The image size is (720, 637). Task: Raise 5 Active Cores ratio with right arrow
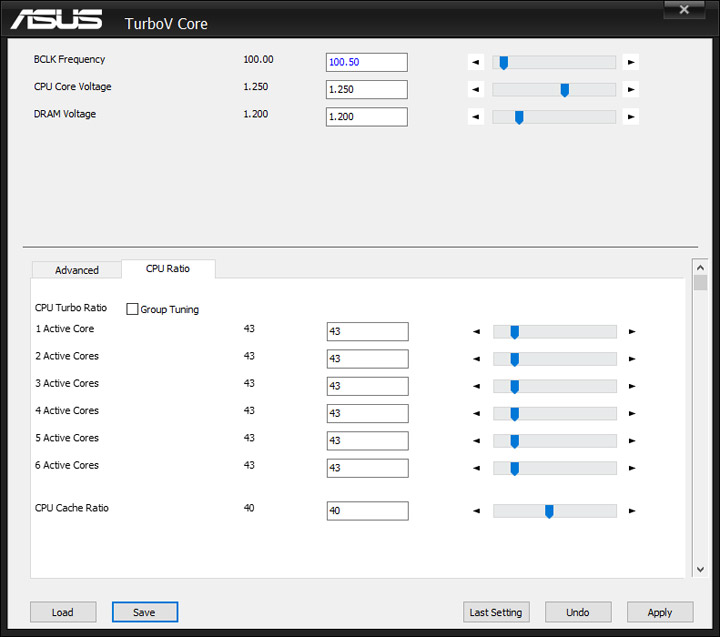pos(632,441)
